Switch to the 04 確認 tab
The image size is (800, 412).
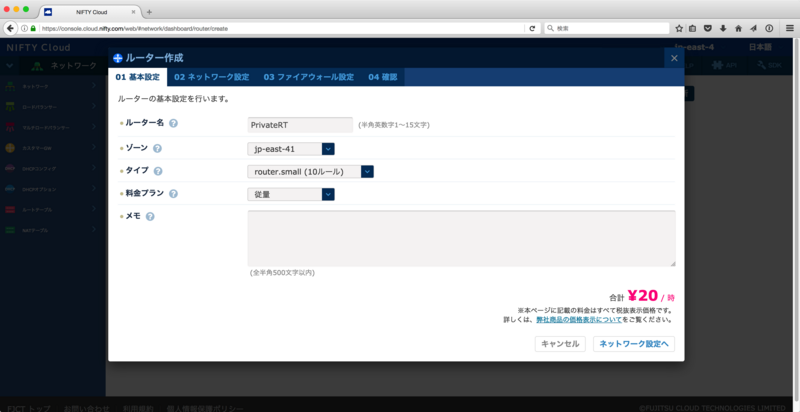click(383, 77)
